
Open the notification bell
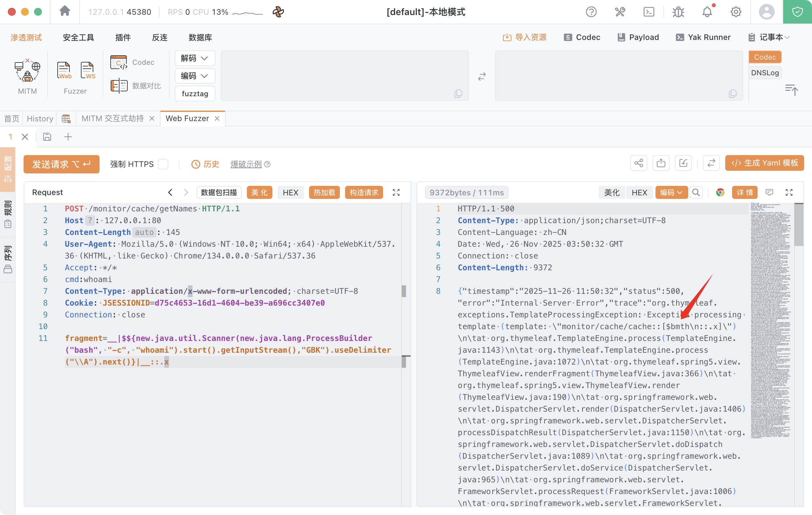click(x=707, y=12)
